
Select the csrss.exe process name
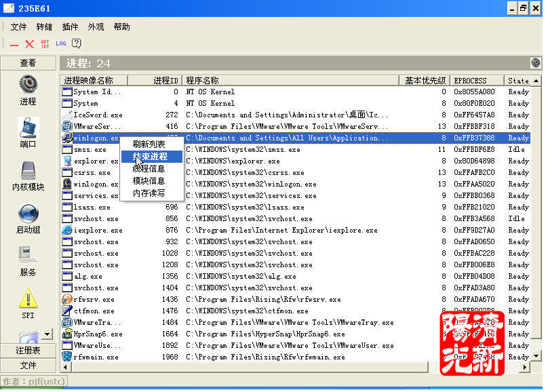[x=92, y=172]
